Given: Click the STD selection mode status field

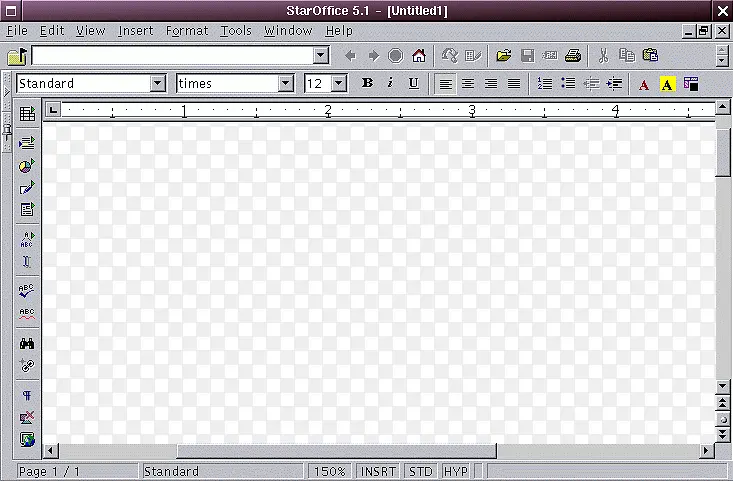Looking at the screenshot, I should tap(420, 471).
